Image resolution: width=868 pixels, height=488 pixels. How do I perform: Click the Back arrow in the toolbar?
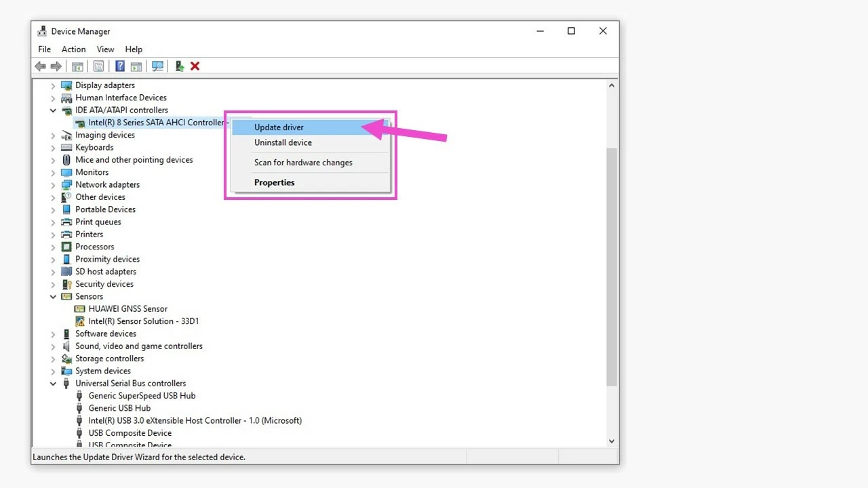pyautogui.click(x=40, y=66)
